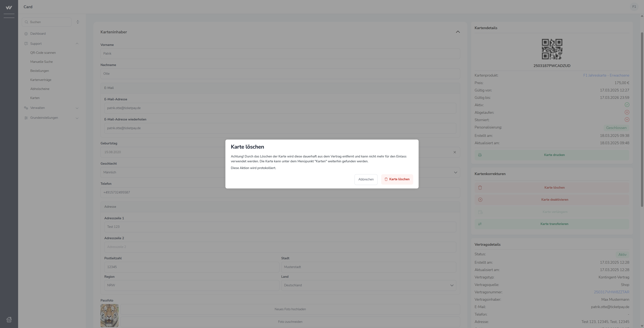Open Kartenverträge in Support menu
644x328 pixels.
click(x=41, y=80)
